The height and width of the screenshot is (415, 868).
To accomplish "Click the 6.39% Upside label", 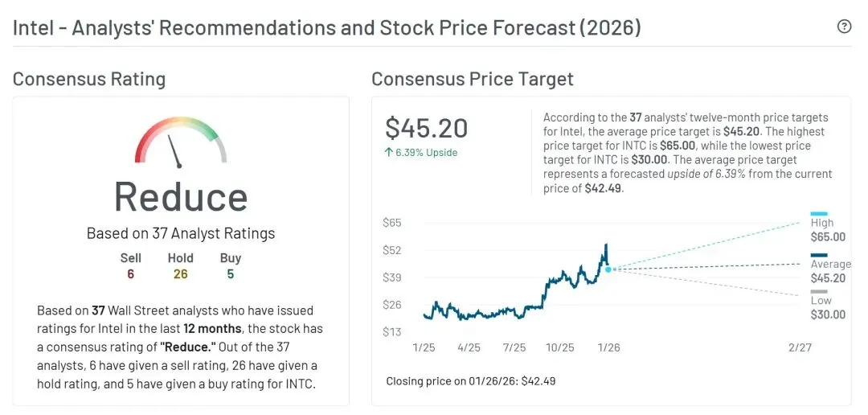I will coord(426,152).
